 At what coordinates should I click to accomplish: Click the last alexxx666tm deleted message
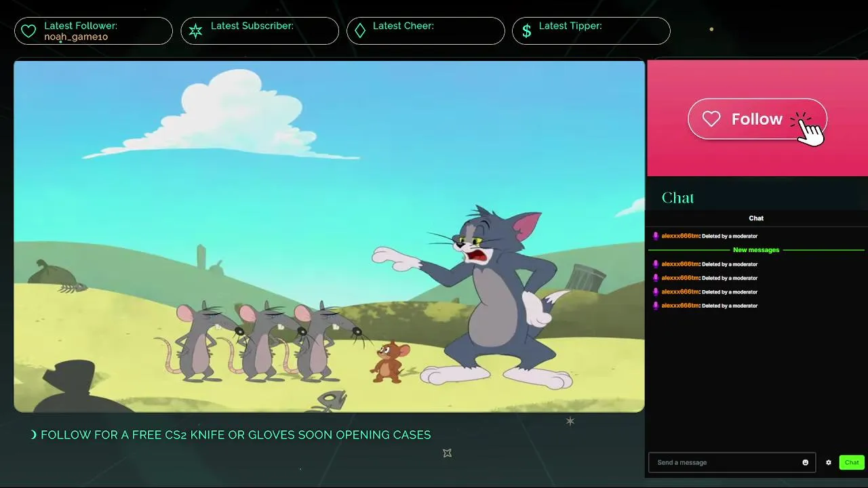[705, 306]
